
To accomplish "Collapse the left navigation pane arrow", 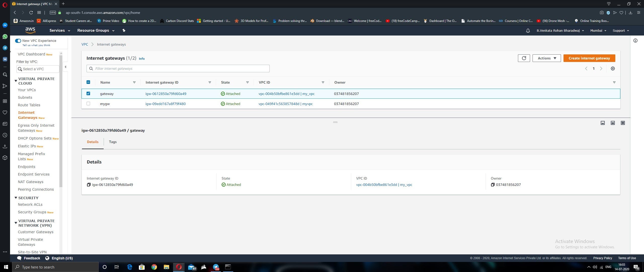I will coord(65,67).
